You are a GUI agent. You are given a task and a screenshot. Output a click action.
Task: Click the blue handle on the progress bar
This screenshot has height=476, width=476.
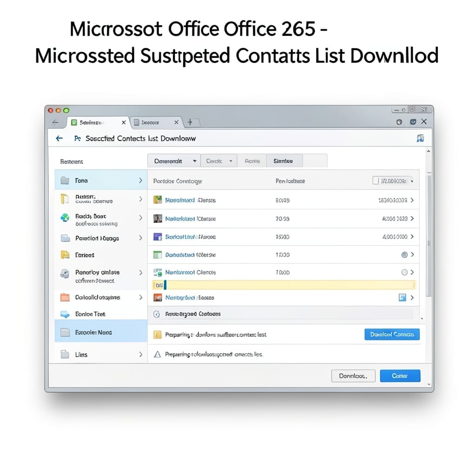(x=165, y=285)
